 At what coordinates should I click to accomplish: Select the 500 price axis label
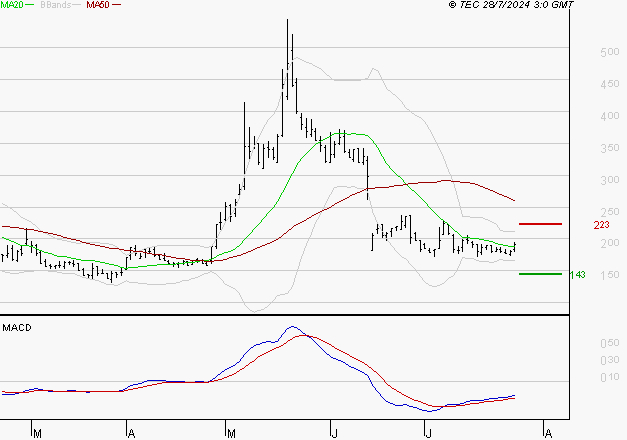[x=610, y=52]
